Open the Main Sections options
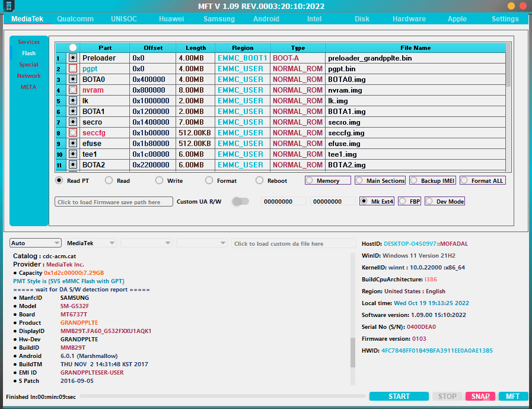This screenshot has width=532, height=409. [x=380, y=180]
